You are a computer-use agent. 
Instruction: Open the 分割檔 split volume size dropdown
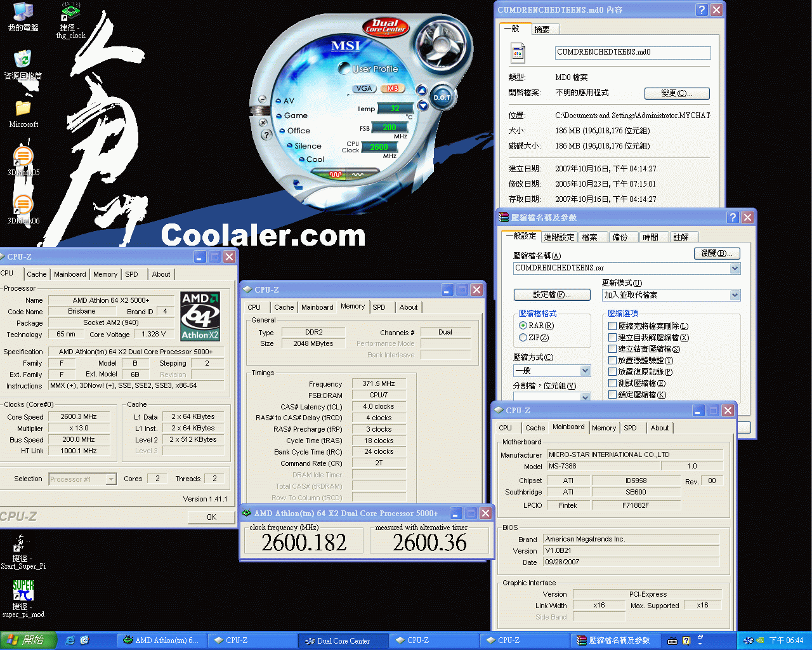pos(585,397)
